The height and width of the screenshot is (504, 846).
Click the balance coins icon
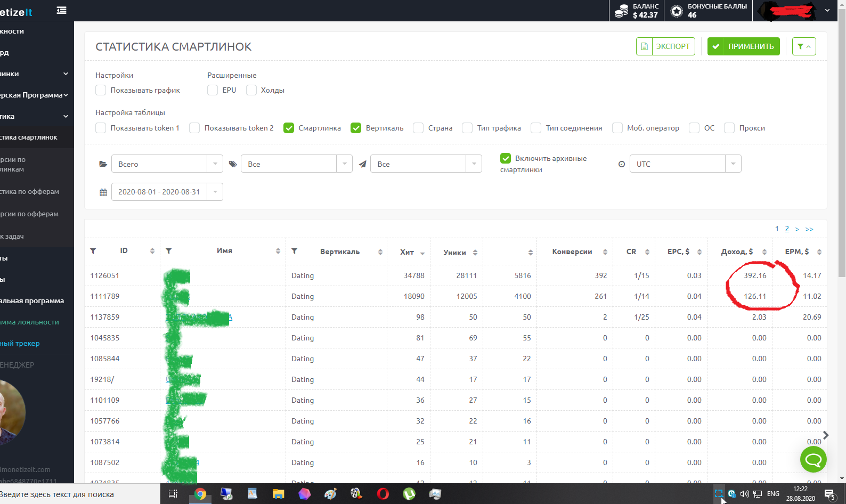(x=621, y=11)
